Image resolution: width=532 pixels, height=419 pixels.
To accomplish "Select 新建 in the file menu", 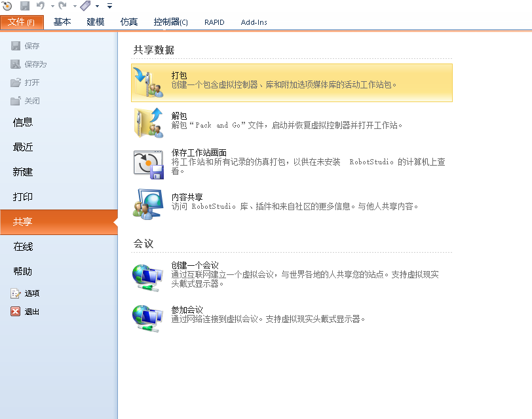I will [23, 172].
